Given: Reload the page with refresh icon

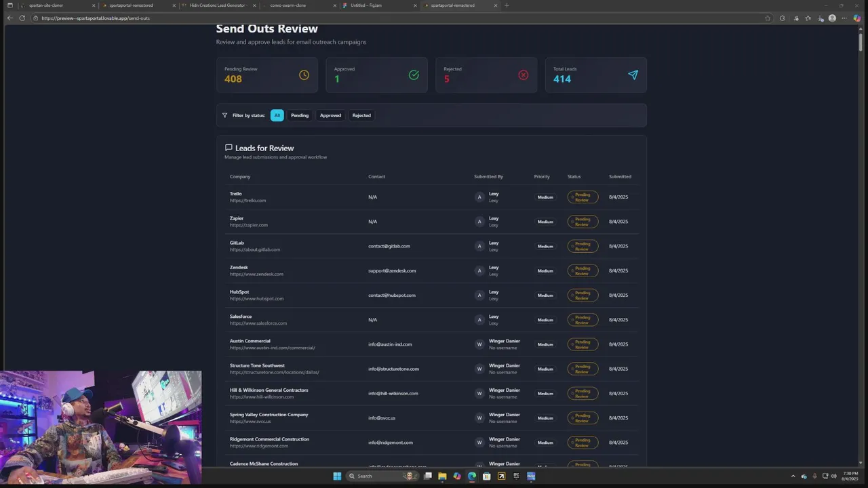Looking at the screenshot, I should pyautogui.click(x=22, y=18).
